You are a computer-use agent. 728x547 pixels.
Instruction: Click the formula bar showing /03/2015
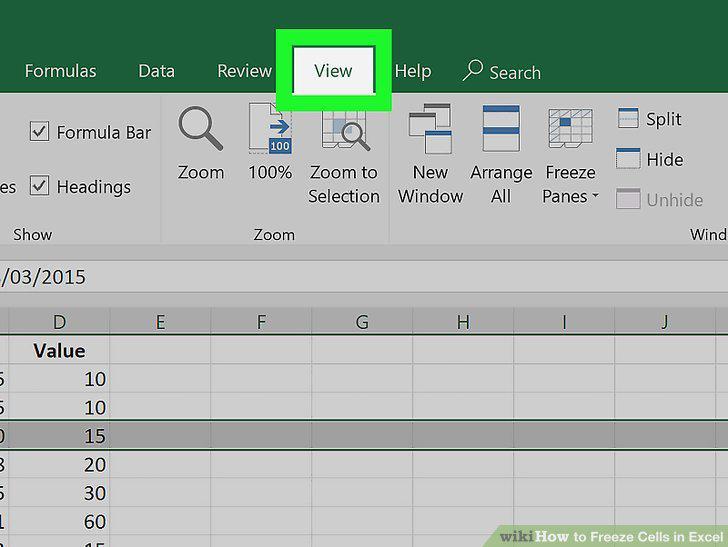tap(364, 277)
